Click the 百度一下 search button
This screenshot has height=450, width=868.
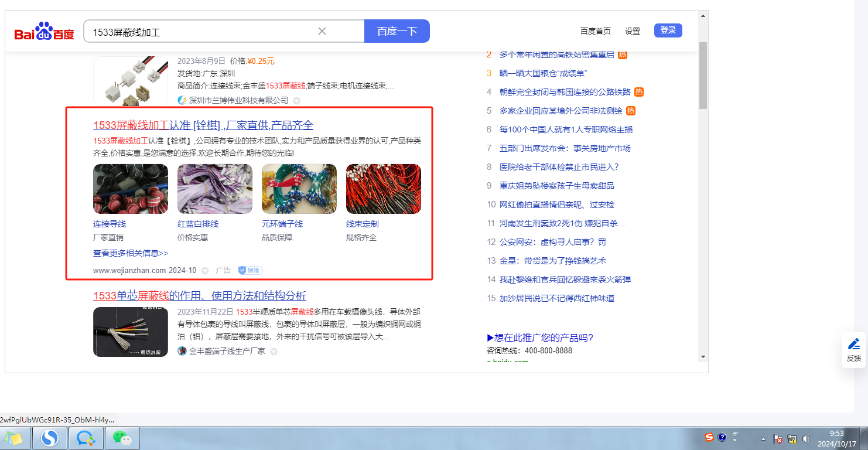pos(397,31)
